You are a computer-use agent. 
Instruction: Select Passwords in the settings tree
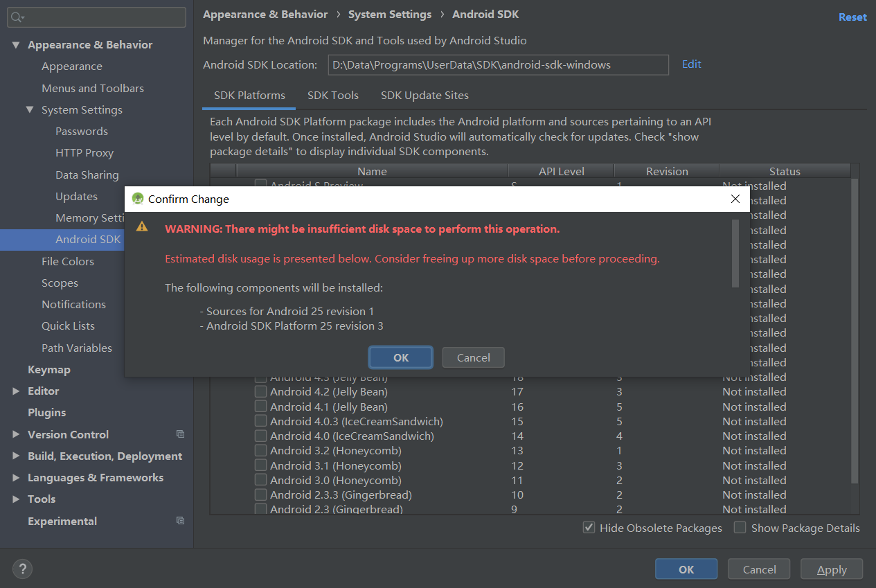[82, 132]
